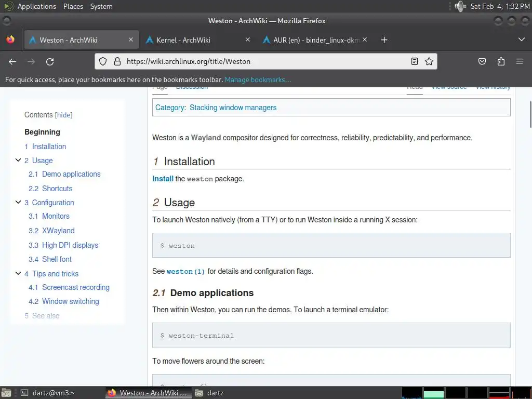Jump to 3.3 High DPI displays

[x=63, y=245]
